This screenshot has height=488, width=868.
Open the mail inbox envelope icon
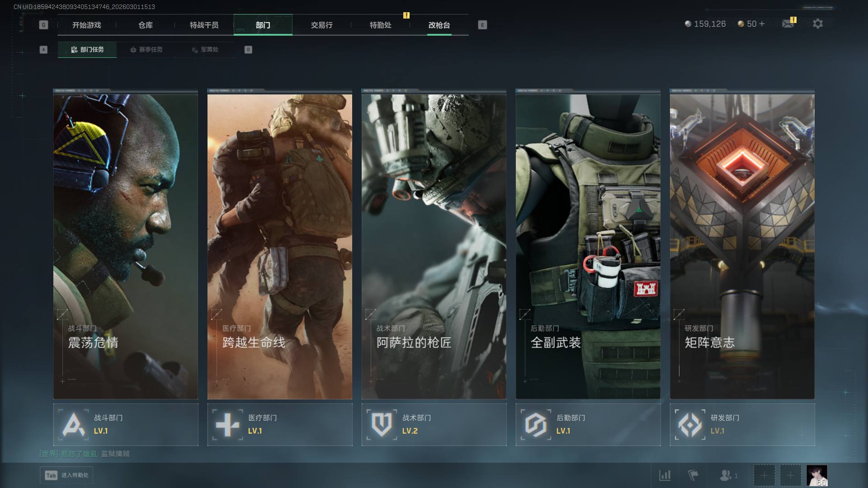pos(788,23)
